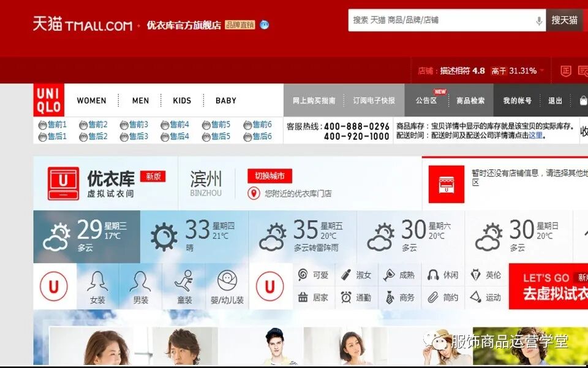Open the MEN menu

point(140,101)
